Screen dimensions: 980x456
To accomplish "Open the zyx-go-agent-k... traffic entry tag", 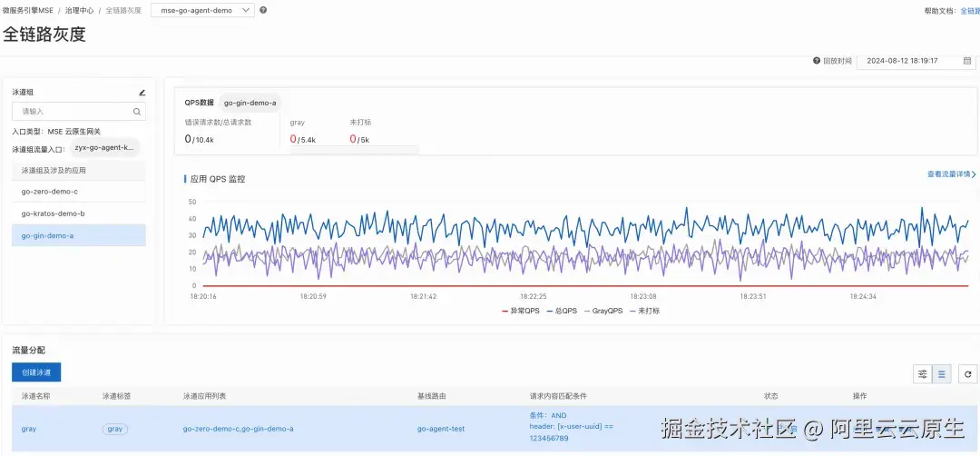I will pos(104,148).
